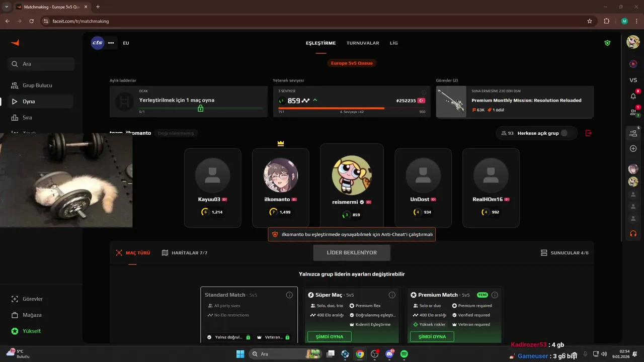Click ŞİMDİ OYNA on Süper Maç card
Image resolution: width=644 pixels, height=362 pixels.
[x=330, y=337]
